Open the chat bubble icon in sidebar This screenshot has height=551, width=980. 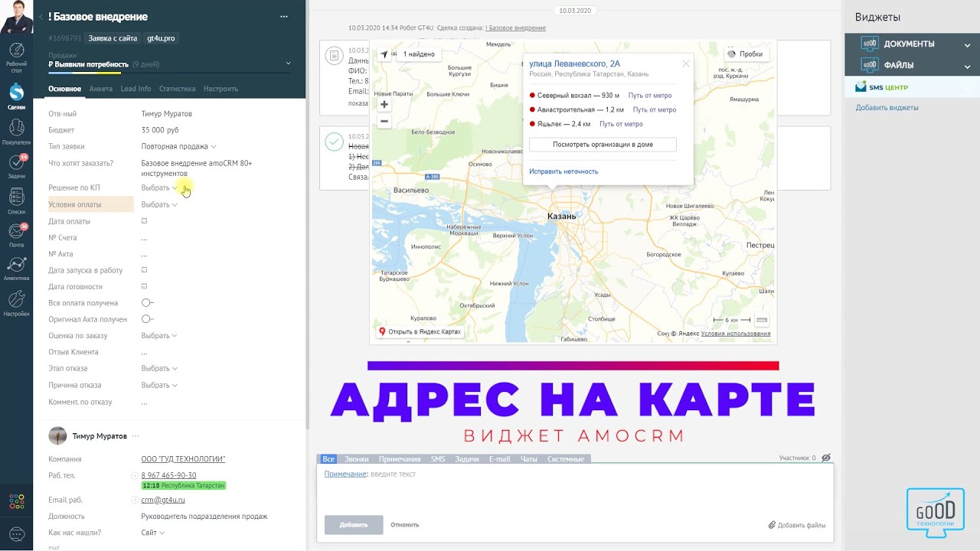(16, 534)
